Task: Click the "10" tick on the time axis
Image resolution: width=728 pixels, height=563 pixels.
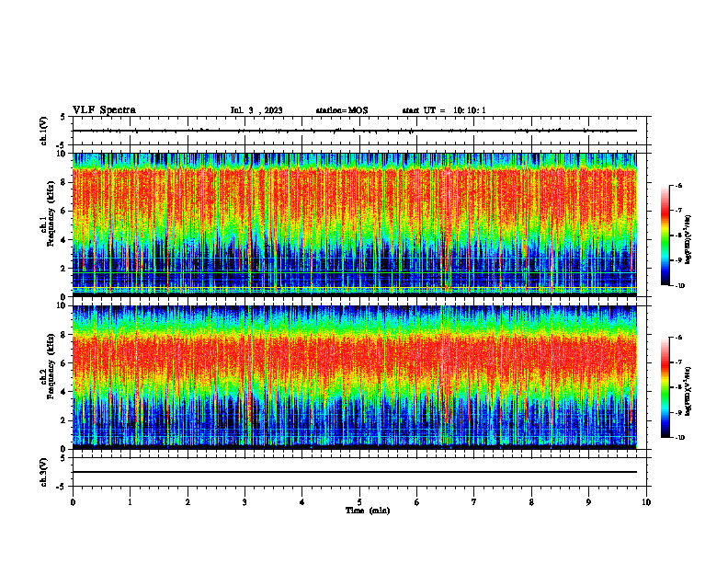Action: (x=646, y=502)
